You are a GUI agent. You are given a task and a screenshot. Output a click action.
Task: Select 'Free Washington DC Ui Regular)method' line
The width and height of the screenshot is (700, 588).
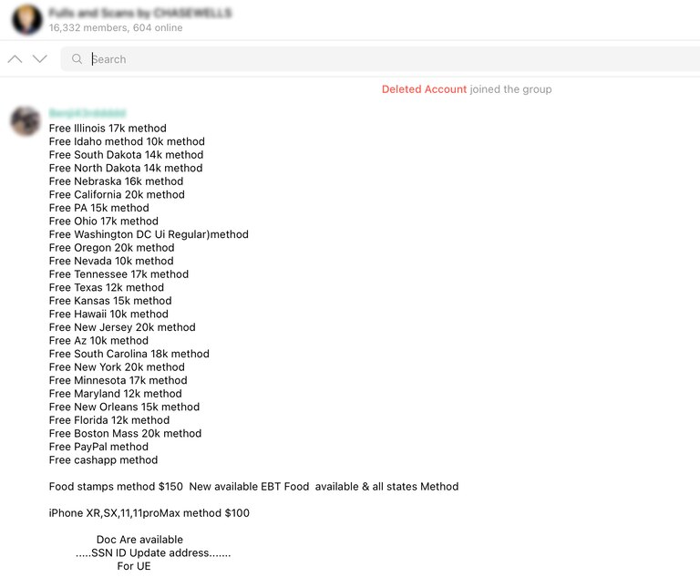tap(149, 234)
